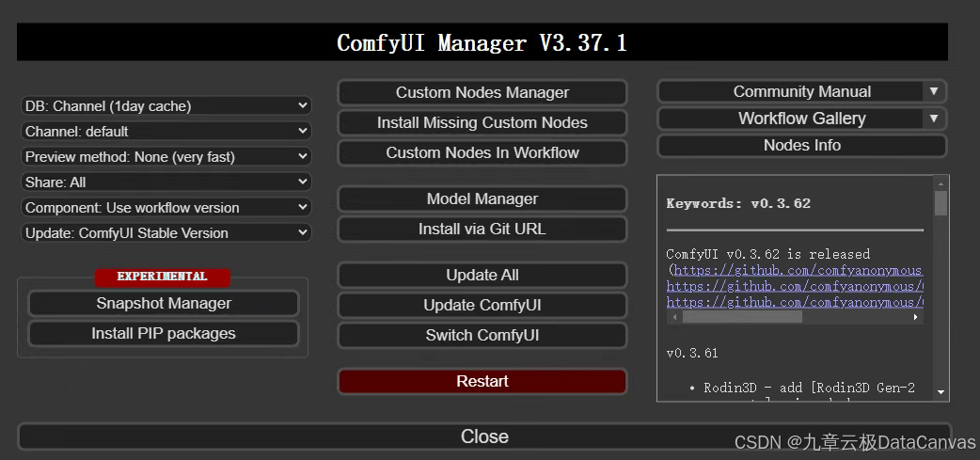Open the Snapshot Manager
Screen dimensions: 980x460
click(164, 303)
